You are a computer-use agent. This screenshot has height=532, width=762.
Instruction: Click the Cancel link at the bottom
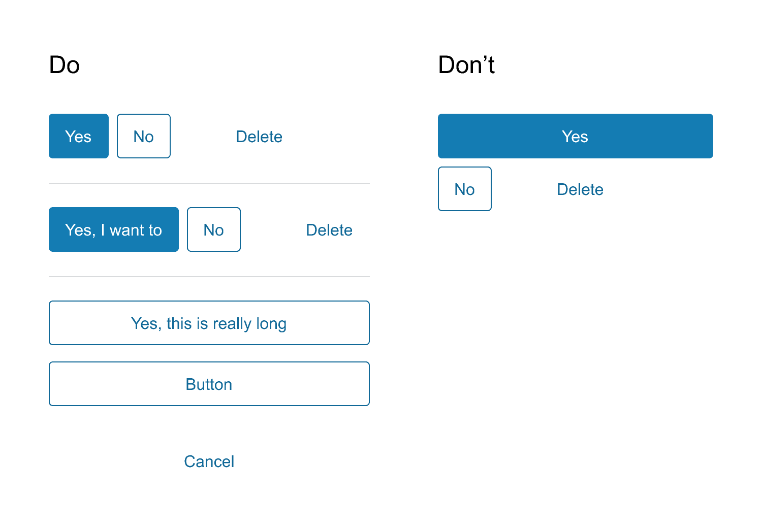[209, 461]
